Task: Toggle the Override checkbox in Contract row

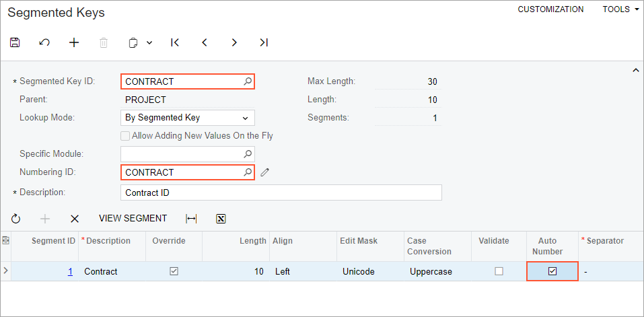Action: pyautogui.click(x=174, y=271)
